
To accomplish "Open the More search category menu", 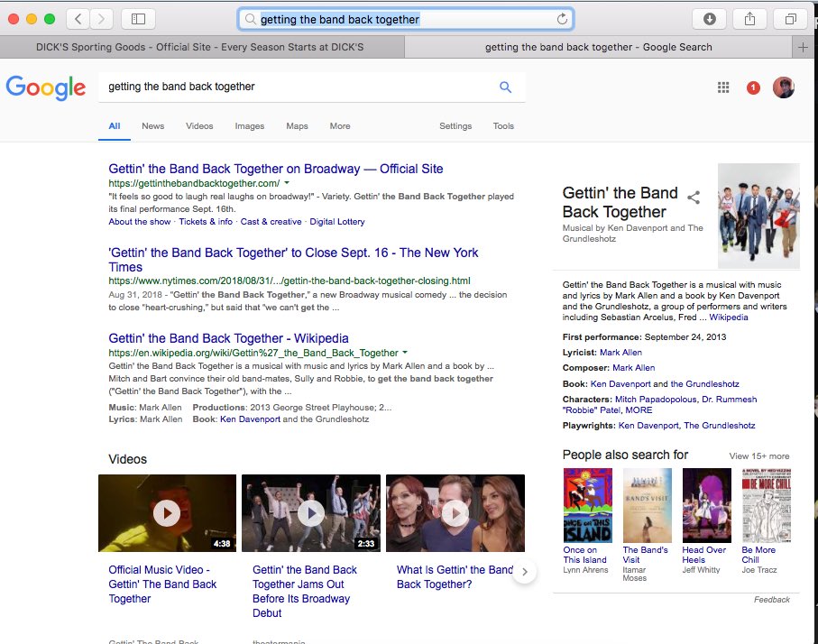I will coord(340,126).
